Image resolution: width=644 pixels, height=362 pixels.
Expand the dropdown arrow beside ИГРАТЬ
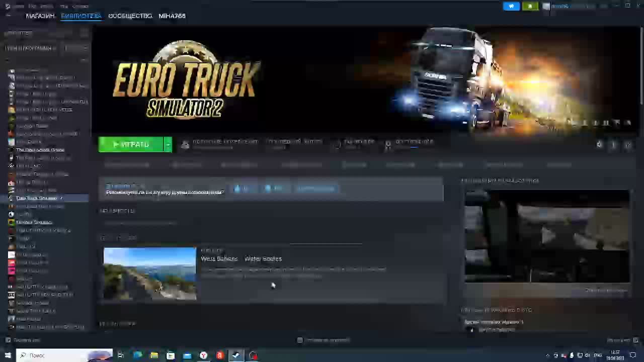[168, 145]
